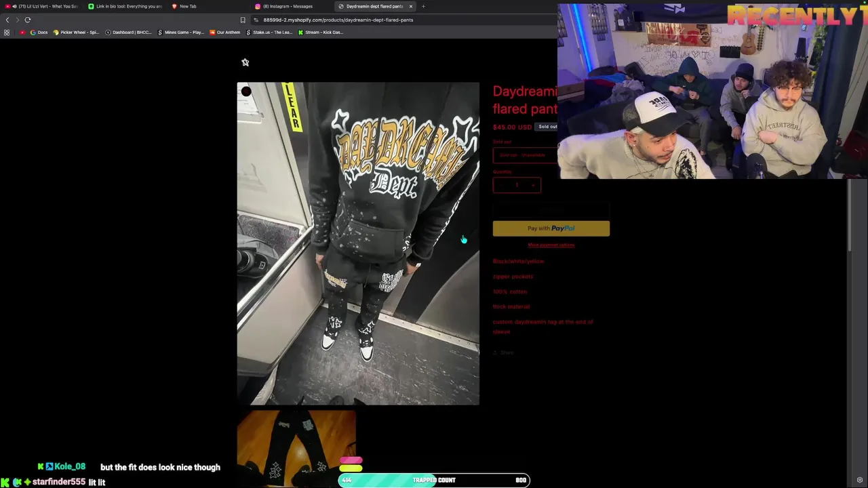Go back with browser back arrow
This screenshot has width=868, height=488.
[x=7, y=20]
